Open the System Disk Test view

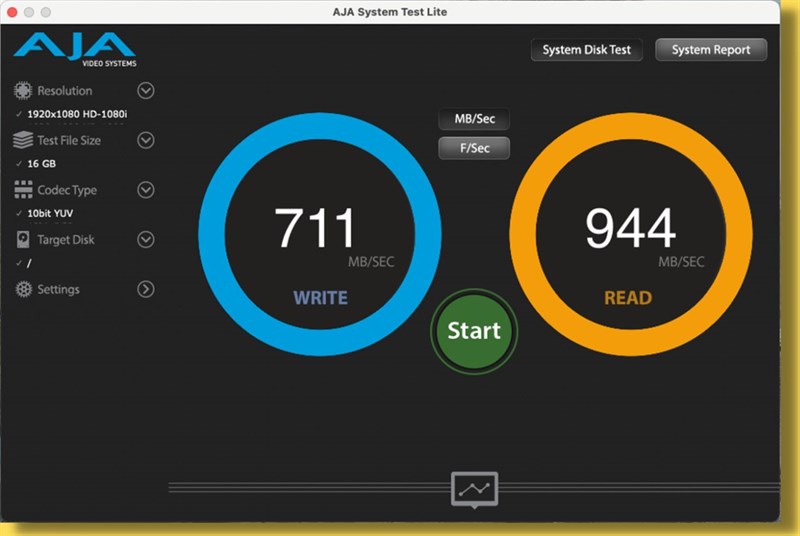coord(587,50)
